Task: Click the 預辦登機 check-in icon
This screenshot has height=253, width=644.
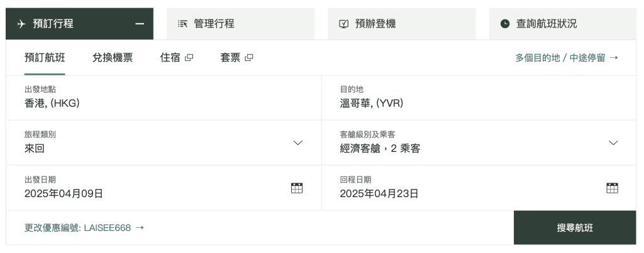Action: pyautogui.click(x=344, y=24)
